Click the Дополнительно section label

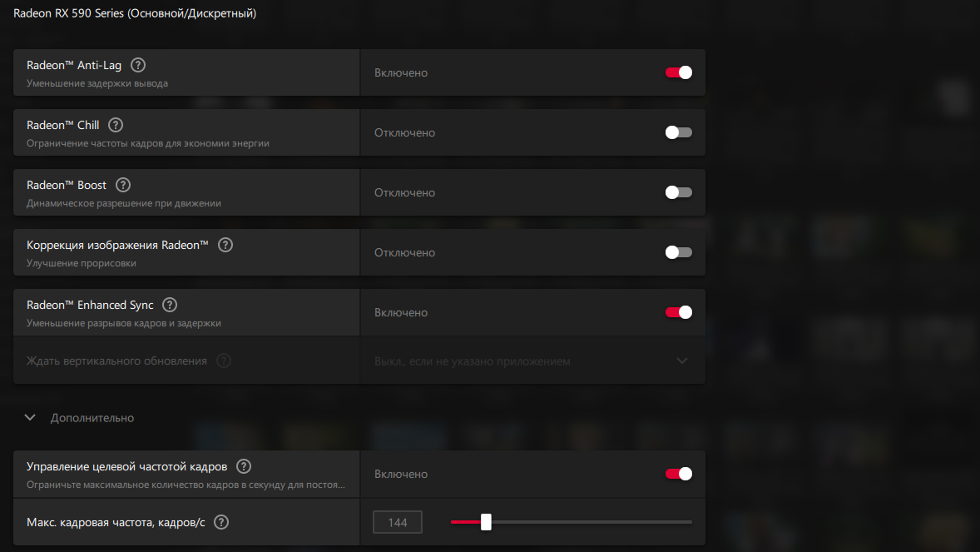point(92,418)
